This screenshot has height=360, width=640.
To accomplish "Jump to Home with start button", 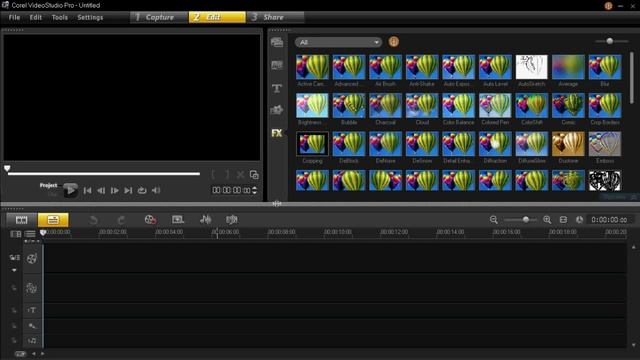I will click(x=87, y=190).
